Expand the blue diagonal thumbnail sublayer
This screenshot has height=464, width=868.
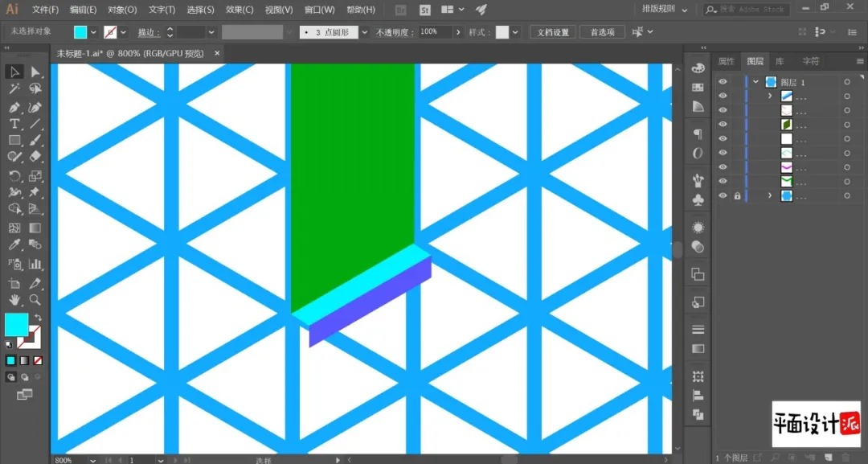tap(769, 96)
